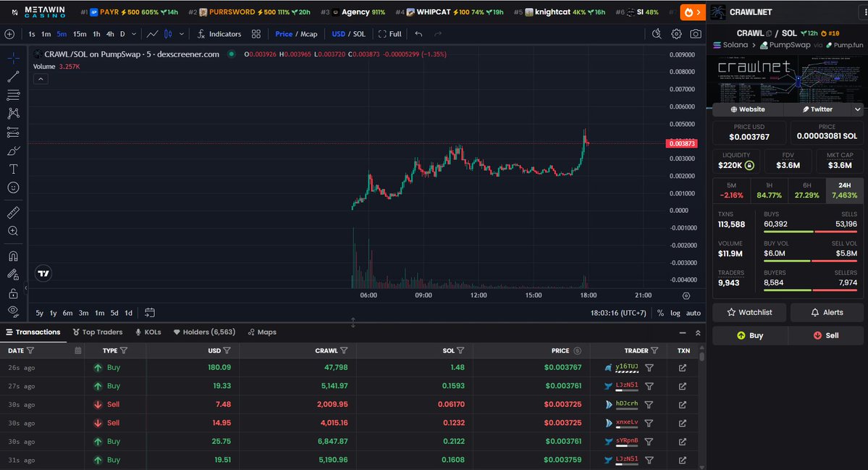Viewport: 868px width, 470px height.
Task: Select the trend line drawing tool
Action: point(13,76)
